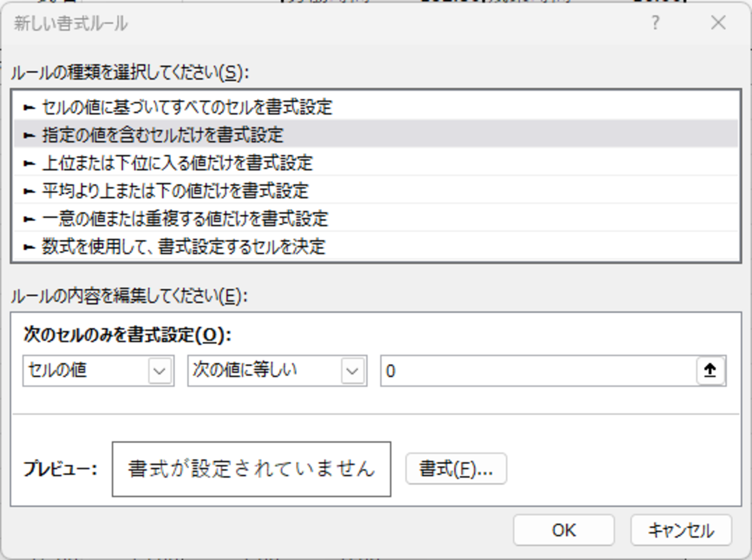Open the 書式(F)... format button
The width and height of the screenshot is (752, 560).
tap(455, 469)
